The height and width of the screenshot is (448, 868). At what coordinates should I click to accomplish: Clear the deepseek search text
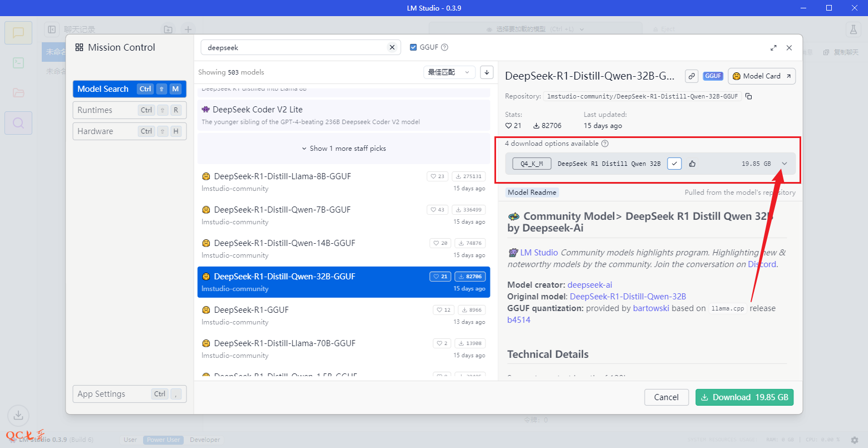392,47
